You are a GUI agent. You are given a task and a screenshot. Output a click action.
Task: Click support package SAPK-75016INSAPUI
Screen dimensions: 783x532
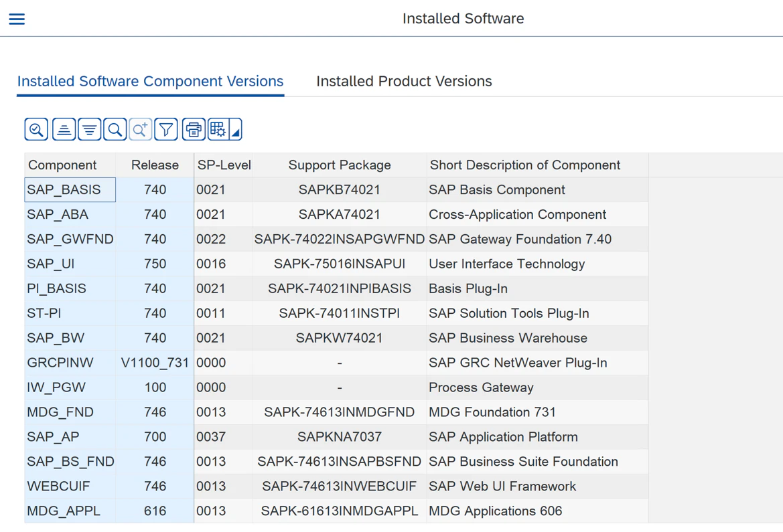pyautogui.click(x=340, y=264)
